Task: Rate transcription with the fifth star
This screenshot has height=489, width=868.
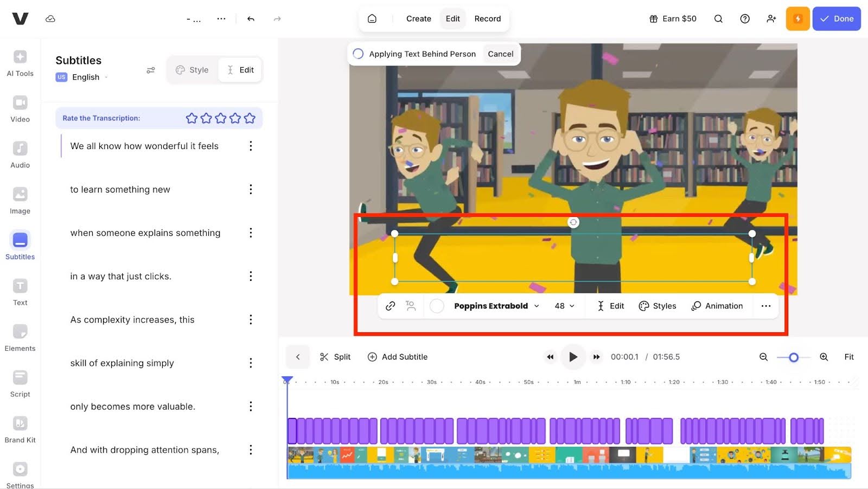Action: [250, 118]
